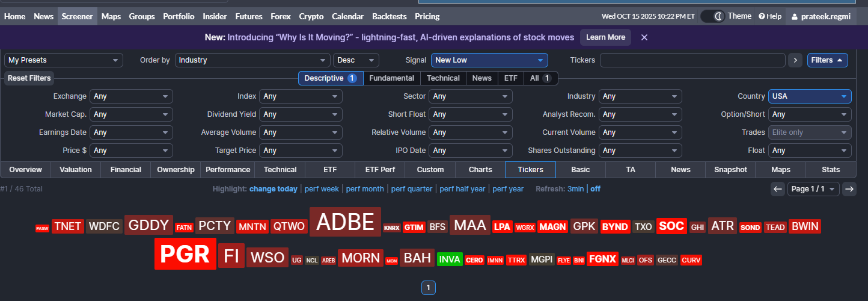868x301 pixels.
Task: Open the Overview view tab
Action: pos(25,170)
